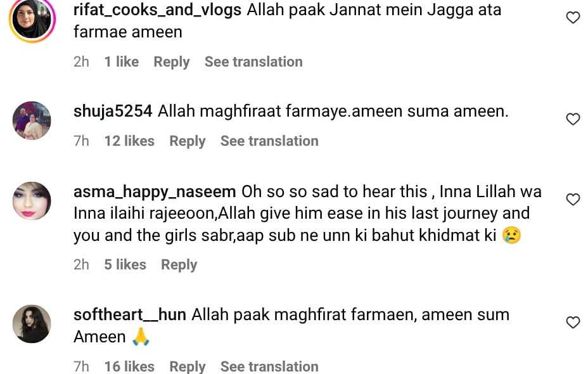Tap the heart icon beside softheart__hun's comment

tap(573, 323)
